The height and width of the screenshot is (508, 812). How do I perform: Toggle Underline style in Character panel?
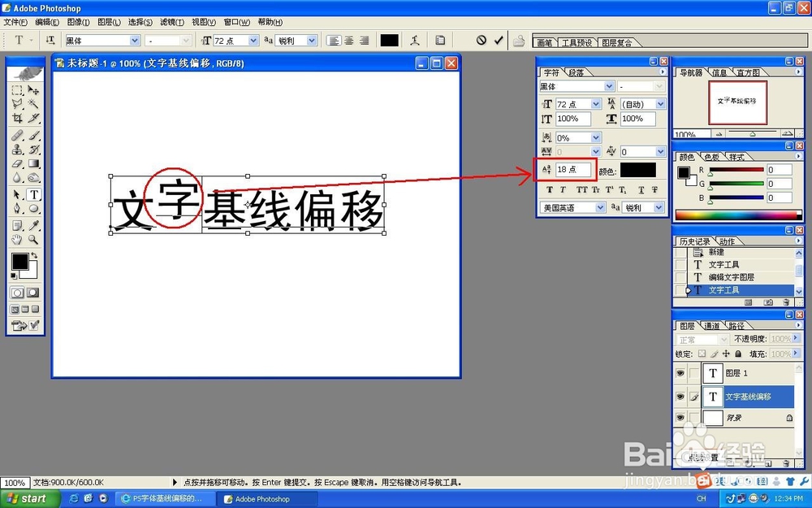[641, 189]
